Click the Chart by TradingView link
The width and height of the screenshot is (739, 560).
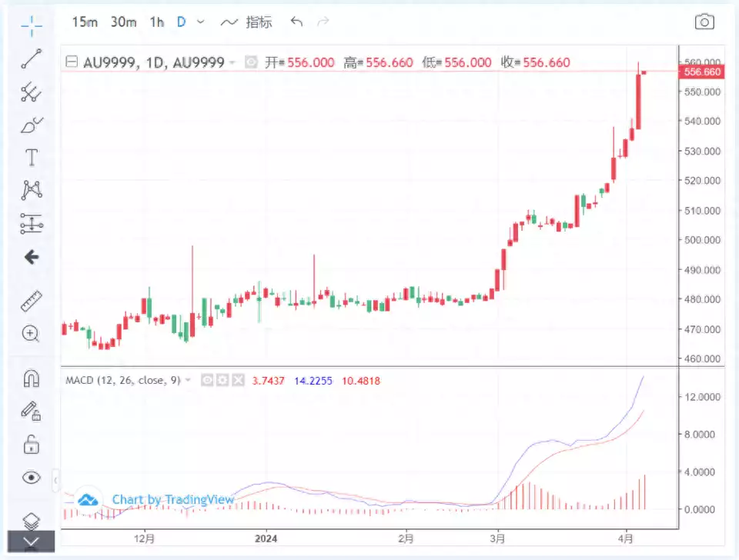tap(173, 499)
